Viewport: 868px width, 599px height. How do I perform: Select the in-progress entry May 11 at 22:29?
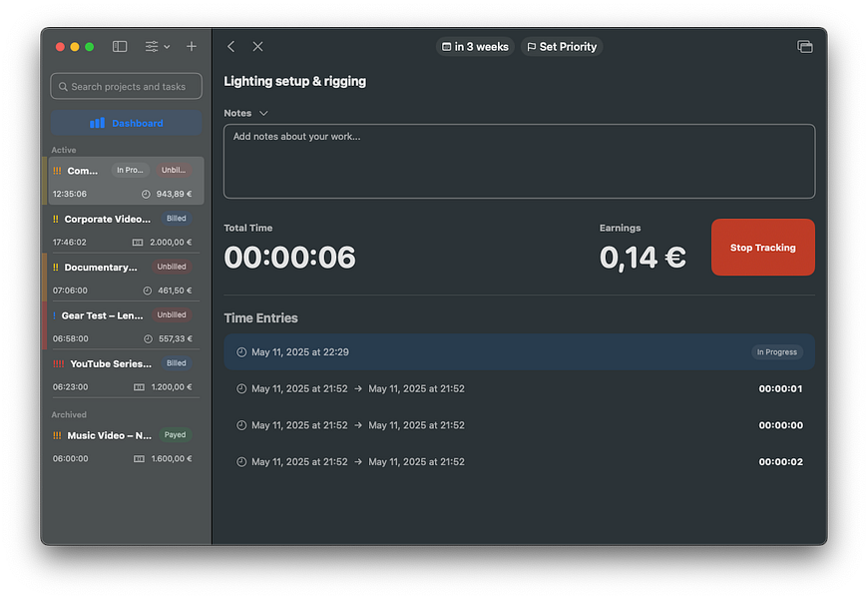coord(519,351)
